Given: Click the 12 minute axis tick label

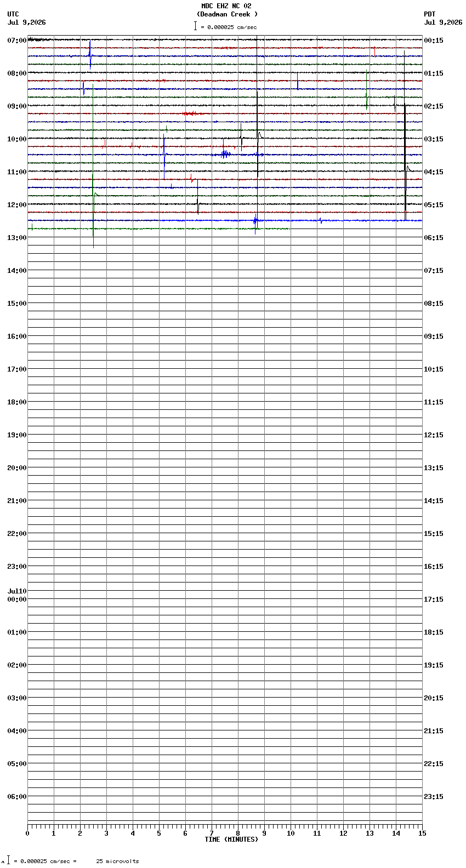Looking at the screenshot, I should (343, 833).
